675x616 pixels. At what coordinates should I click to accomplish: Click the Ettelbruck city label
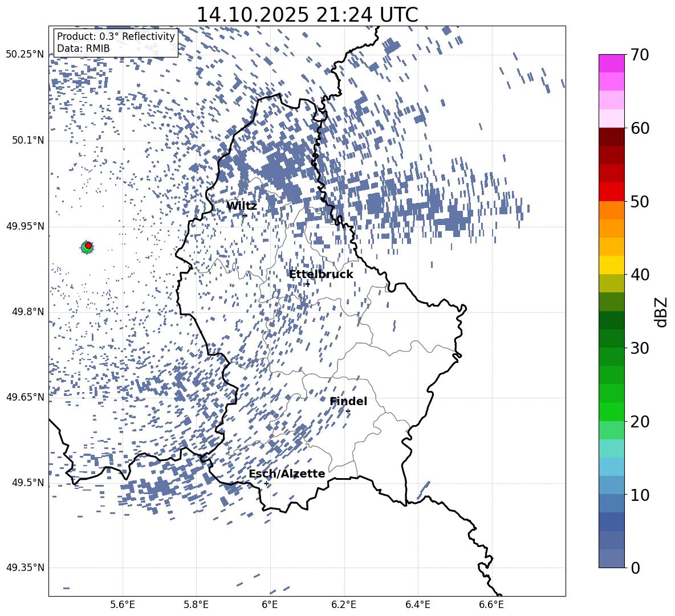[321, 275]
